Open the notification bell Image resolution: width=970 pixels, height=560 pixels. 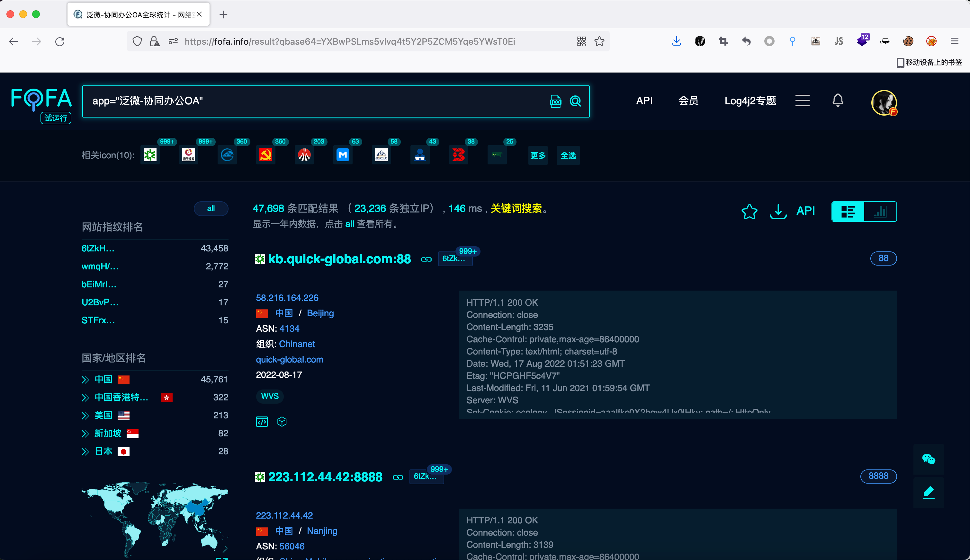coord(838,101)
